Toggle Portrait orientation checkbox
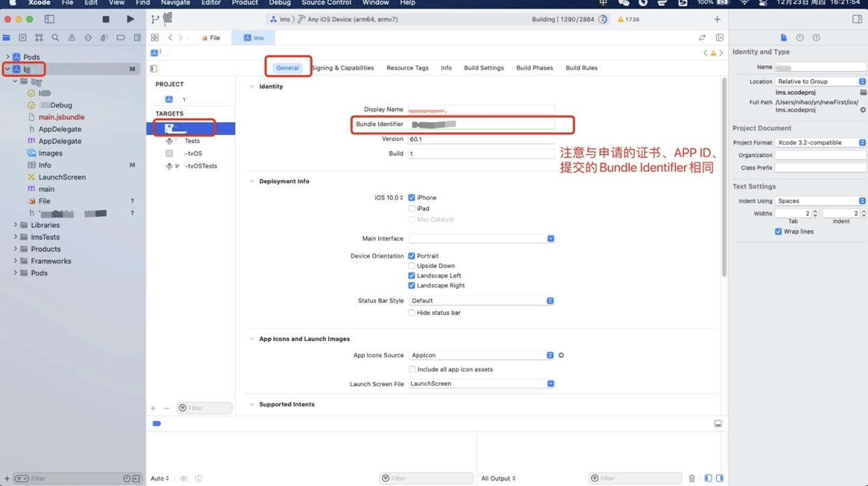Screen dimensions: 868x486 point(412,256)
